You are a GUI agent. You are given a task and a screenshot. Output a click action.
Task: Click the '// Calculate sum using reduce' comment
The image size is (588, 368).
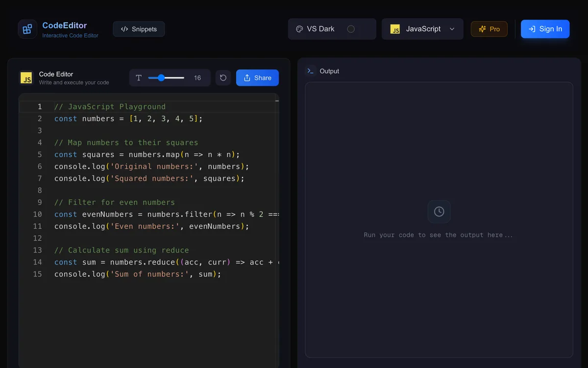pyautogui.click(x=122, y=250)
